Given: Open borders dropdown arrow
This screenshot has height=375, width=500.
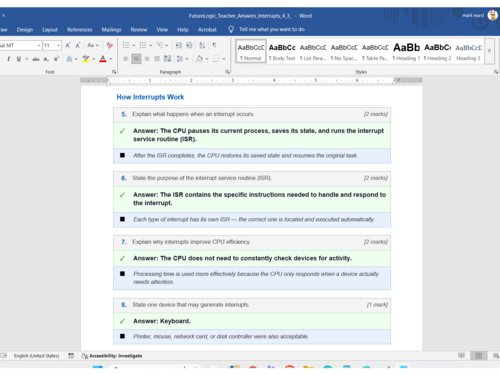Looking at the screenshot, I should [x=224, y=59].
